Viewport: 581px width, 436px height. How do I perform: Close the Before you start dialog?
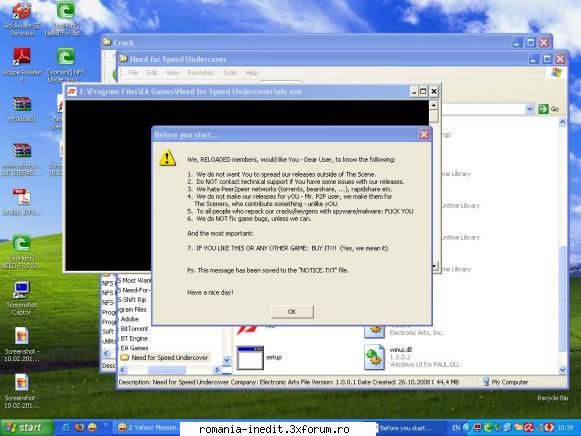tap(424, 134)
